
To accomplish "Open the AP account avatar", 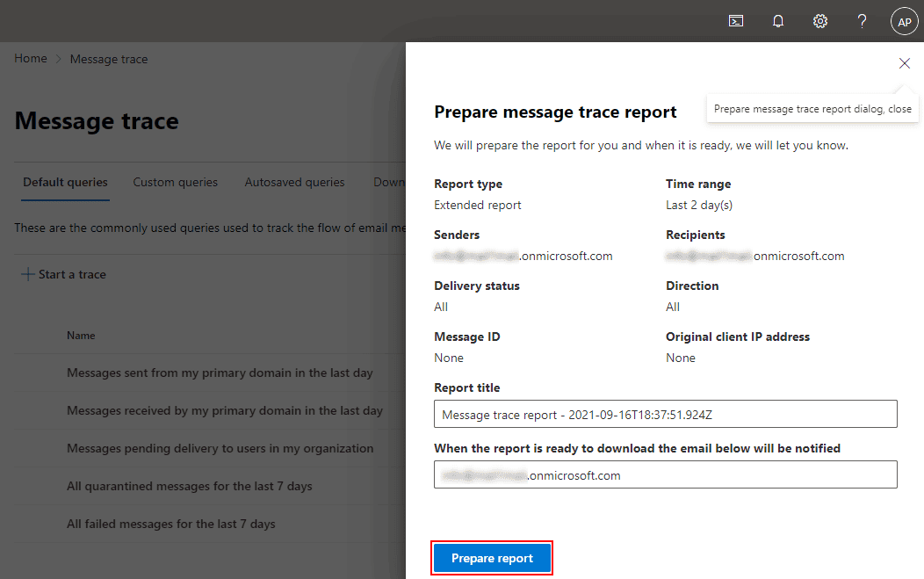I will (904, 21).
